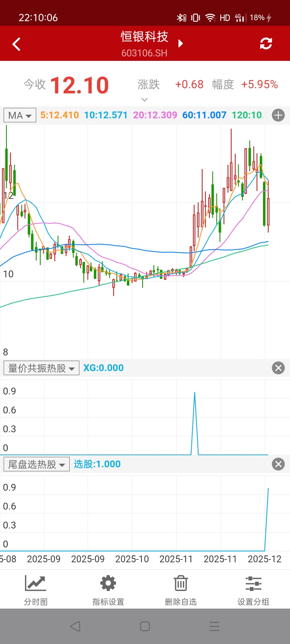
Task: Expand the 量价共振热股 dropdown
Action: (41, 368)
